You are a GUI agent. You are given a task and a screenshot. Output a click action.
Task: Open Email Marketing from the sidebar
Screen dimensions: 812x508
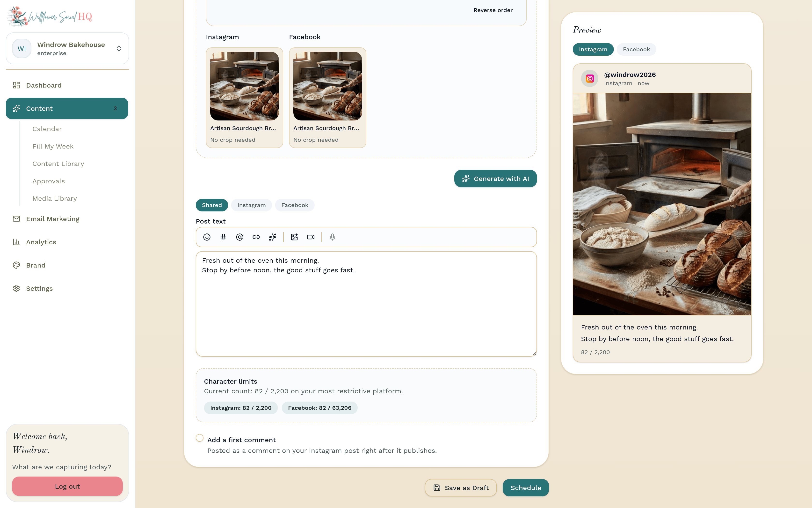point(67,219)
